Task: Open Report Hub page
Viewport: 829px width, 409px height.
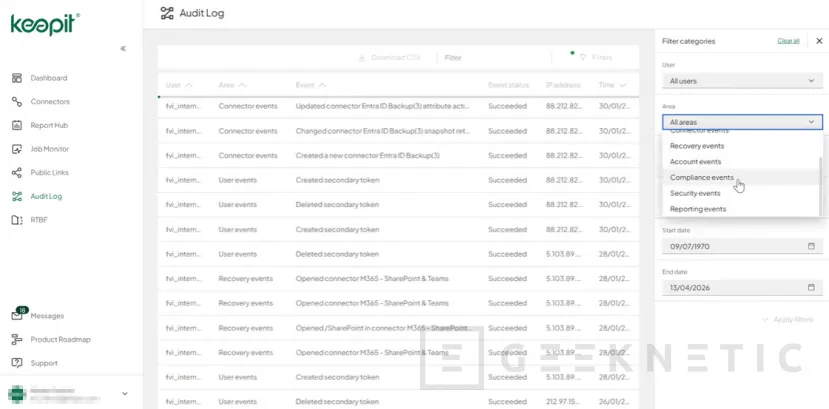Action: click(49, 125)
